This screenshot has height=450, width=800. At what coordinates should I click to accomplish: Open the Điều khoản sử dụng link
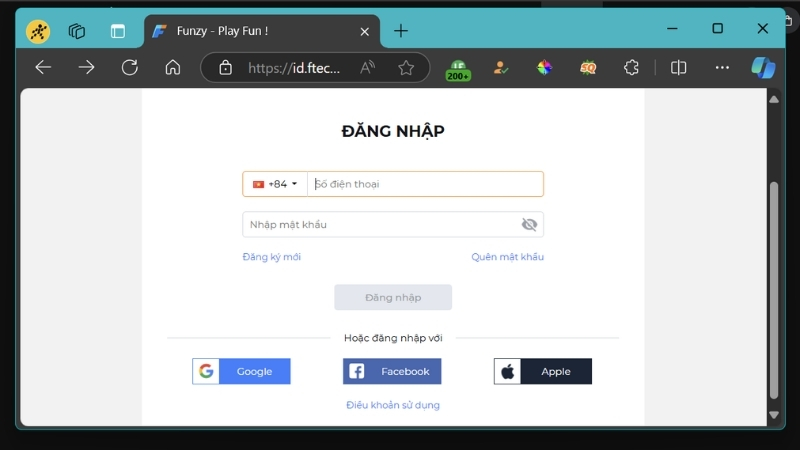coord(393,405)
